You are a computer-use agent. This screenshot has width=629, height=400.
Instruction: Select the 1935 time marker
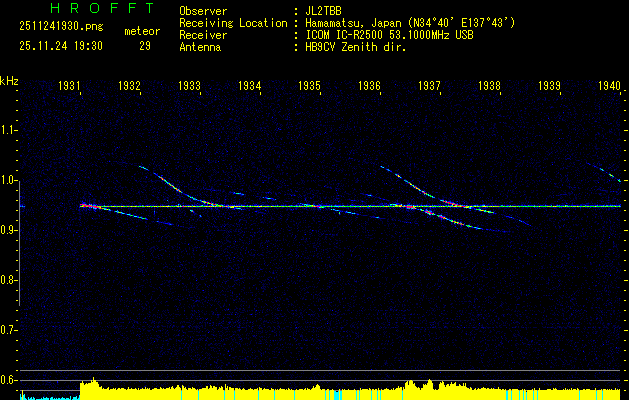click(x=309, y=87)
